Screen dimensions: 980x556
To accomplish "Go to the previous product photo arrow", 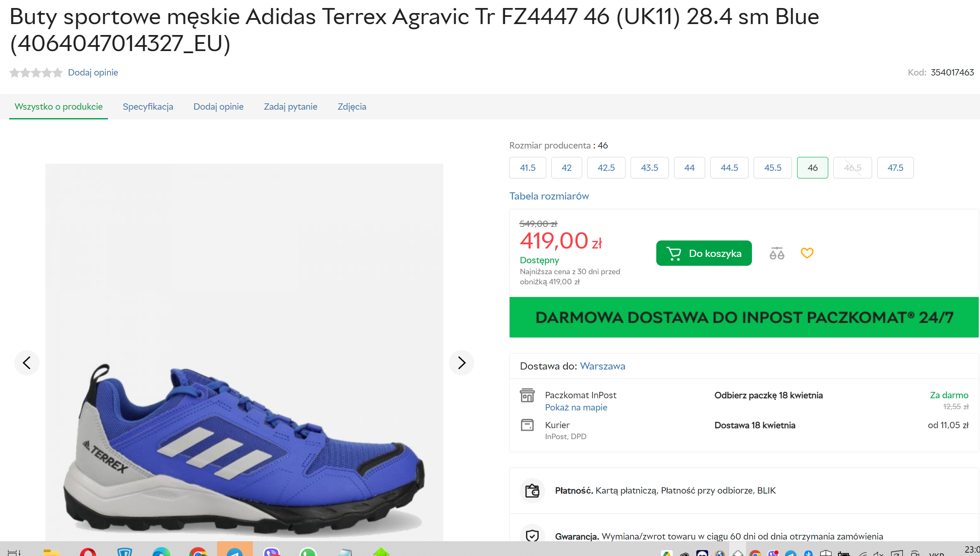I will pos(27,363).
